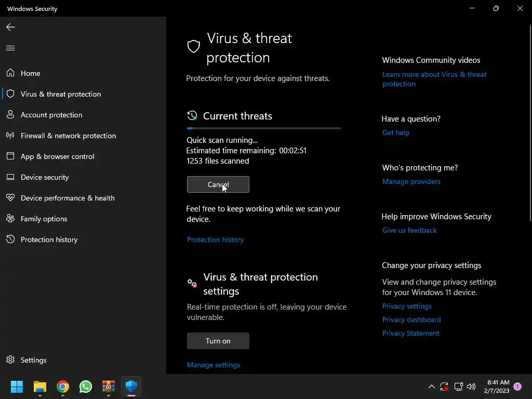The height and width of the screenshot is (399, 532).
Task: Click the Estimated time remaining text
Action: click(246, 150)
